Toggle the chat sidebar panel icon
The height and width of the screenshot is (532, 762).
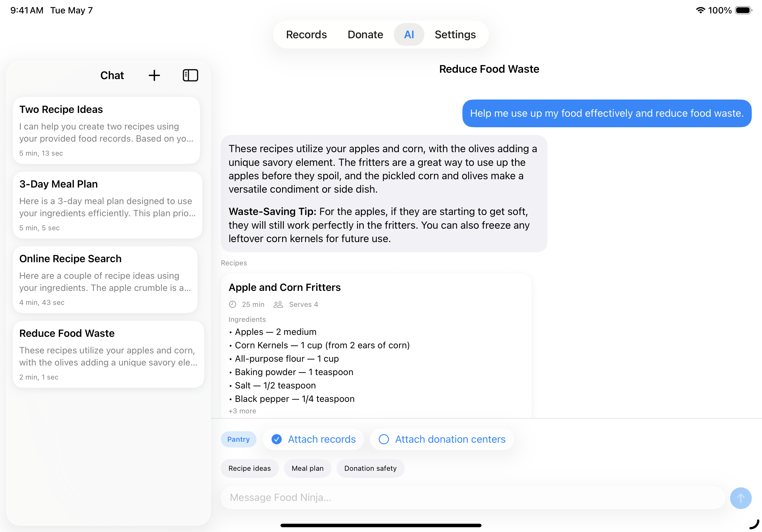click(x=190, y=76)
